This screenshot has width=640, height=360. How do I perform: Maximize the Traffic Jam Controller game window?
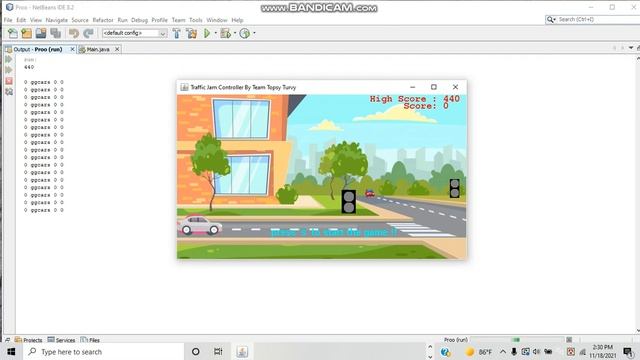coord(434,87)
